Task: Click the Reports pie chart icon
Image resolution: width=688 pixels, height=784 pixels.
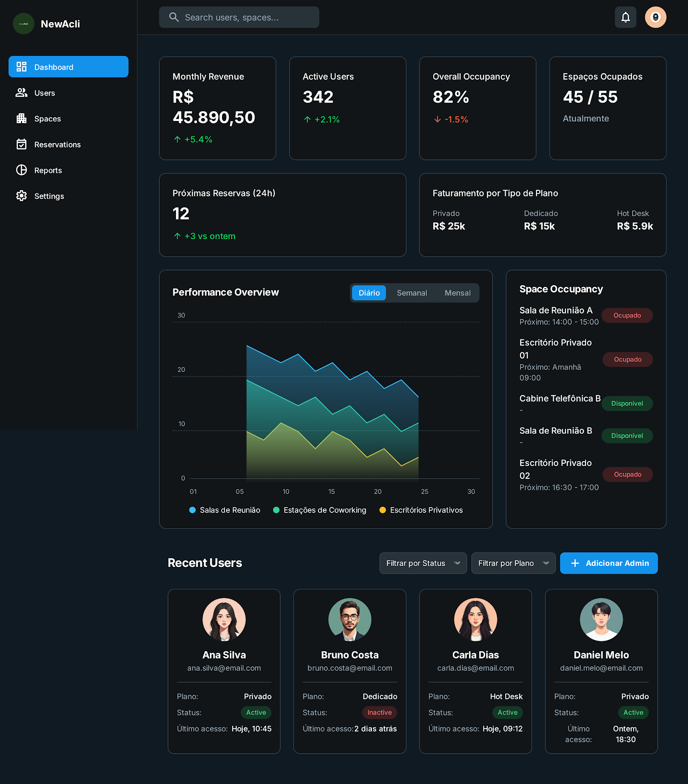Action: [22, 170]
